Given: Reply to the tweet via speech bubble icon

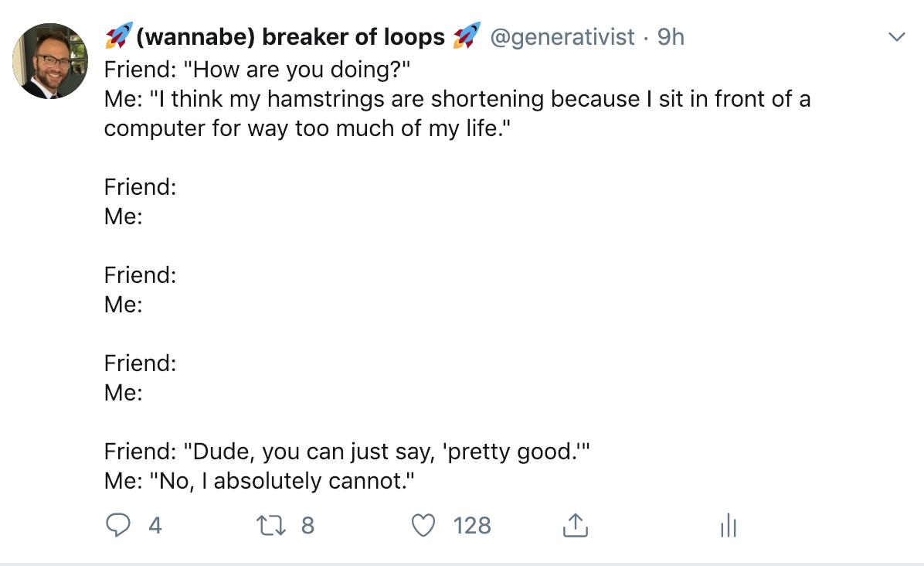Looking at the screenshot, I should 117,526.
